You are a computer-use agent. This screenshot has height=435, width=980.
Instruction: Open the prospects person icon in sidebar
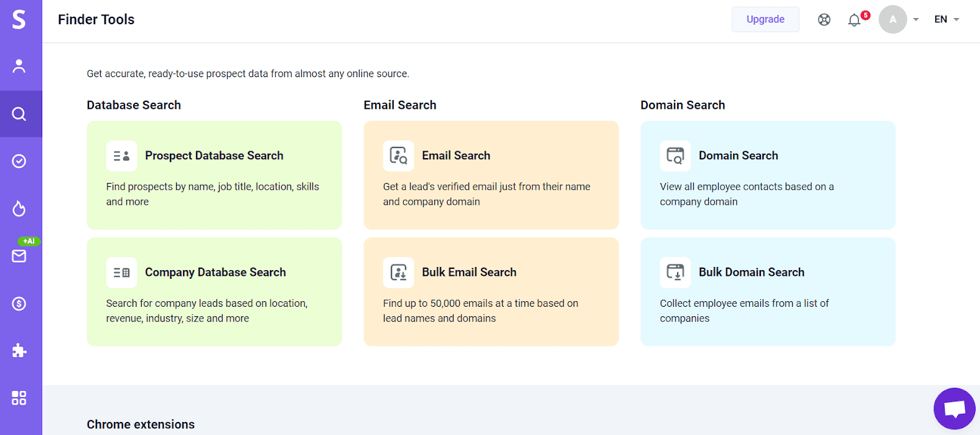coord(19,66)
